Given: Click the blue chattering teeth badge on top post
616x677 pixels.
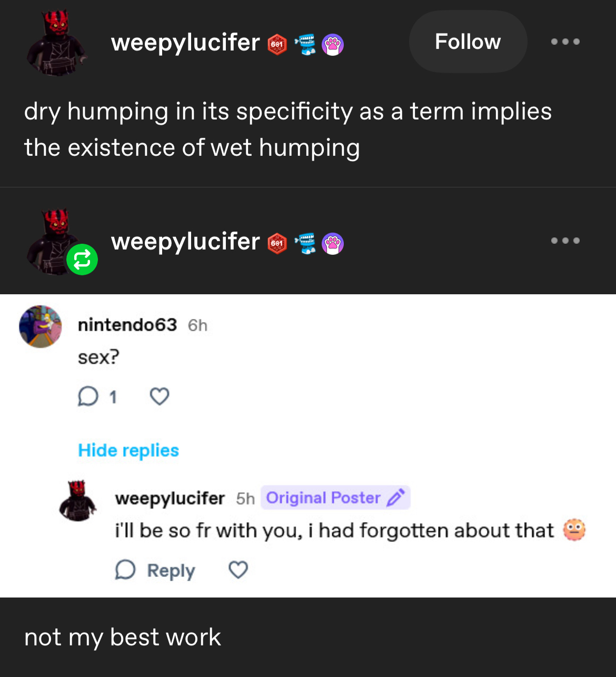Looking at the screenshot, I should coord(305,44).
